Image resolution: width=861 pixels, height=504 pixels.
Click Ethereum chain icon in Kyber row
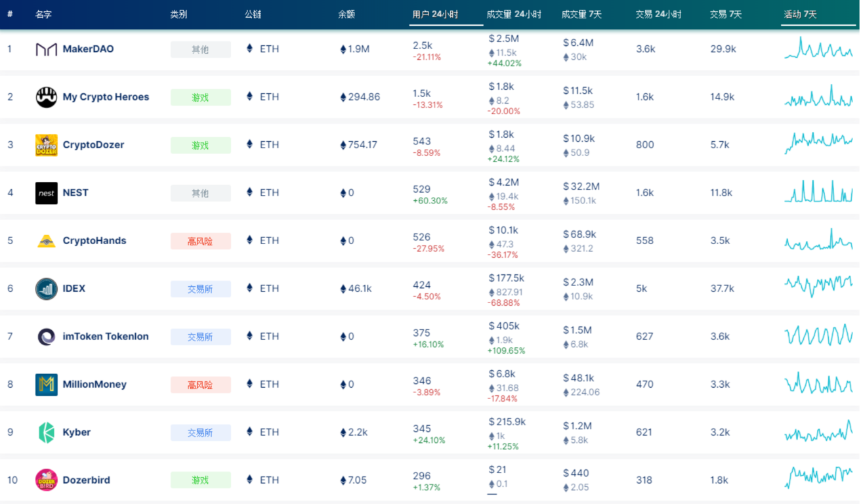[x=249, y=432]
